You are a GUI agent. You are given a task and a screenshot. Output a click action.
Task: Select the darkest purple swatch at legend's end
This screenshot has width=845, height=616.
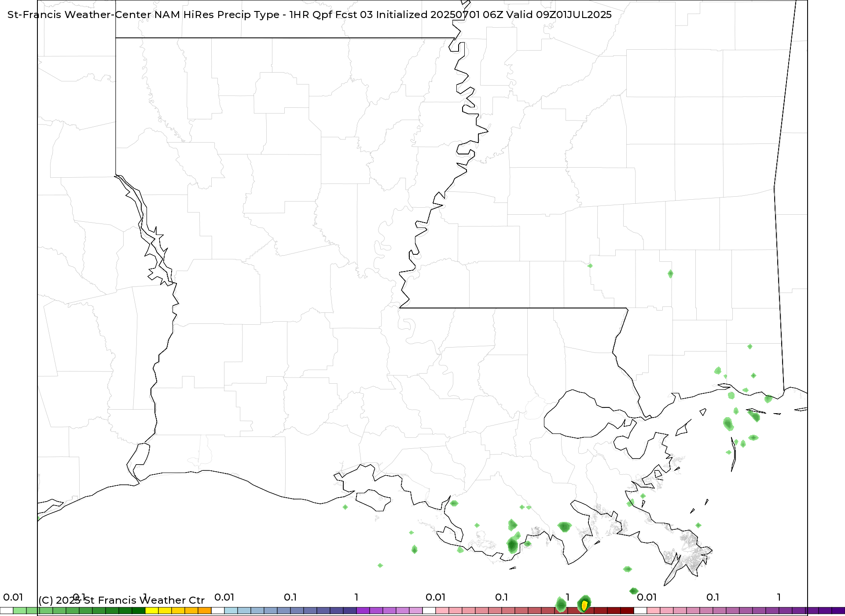point(838,611)
